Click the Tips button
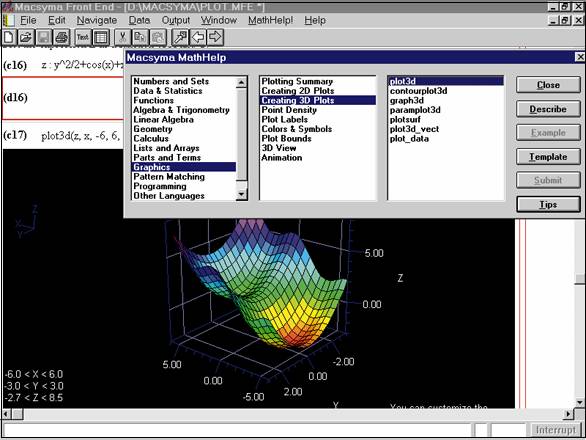 coord(548,204)
